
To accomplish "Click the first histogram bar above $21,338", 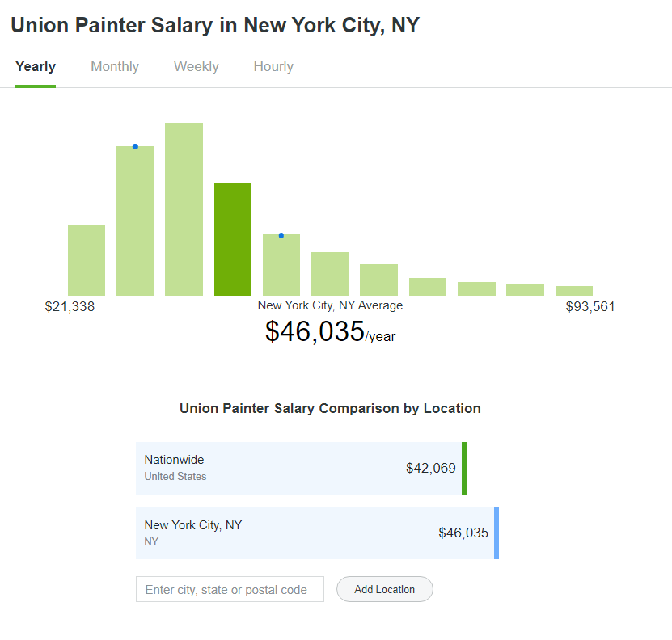I will 87,260.
